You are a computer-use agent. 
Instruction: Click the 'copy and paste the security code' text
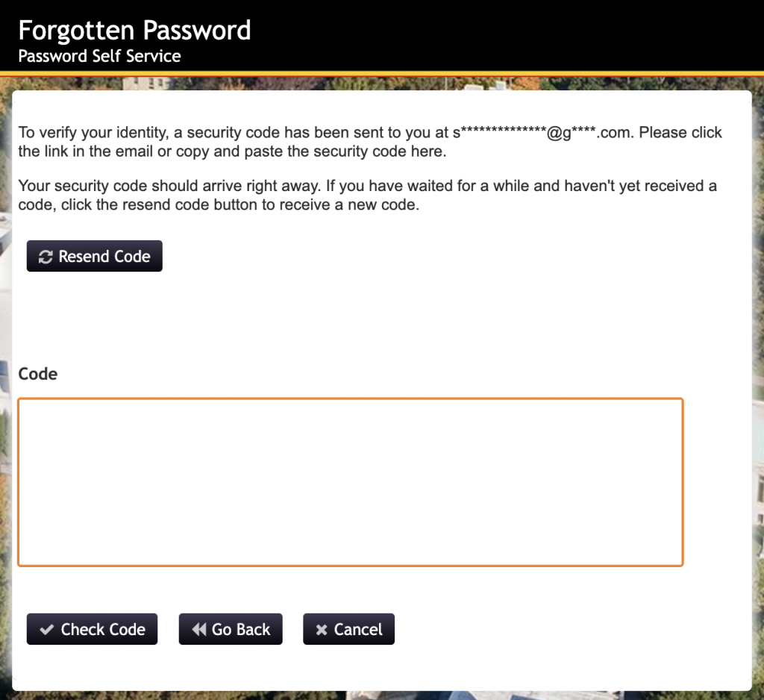coord(311,151)
